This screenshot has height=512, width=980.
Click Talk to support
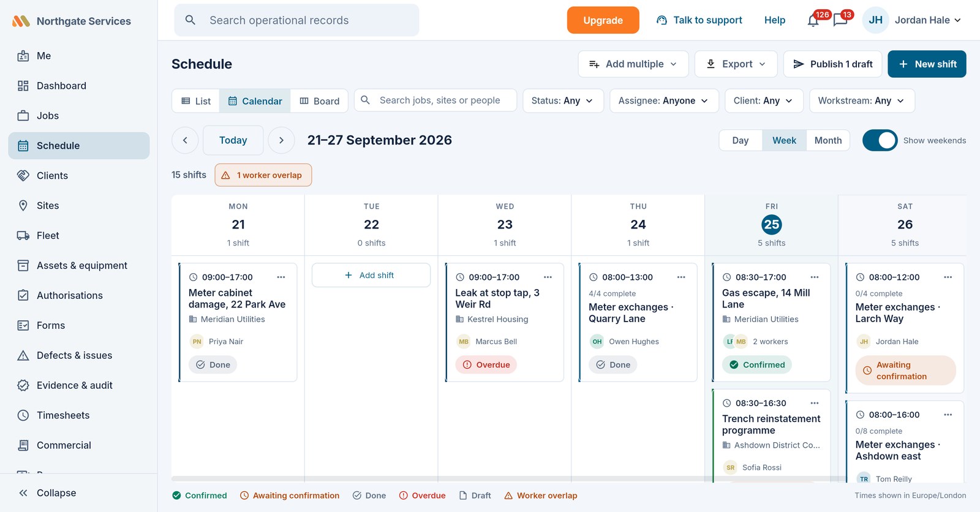699,20
